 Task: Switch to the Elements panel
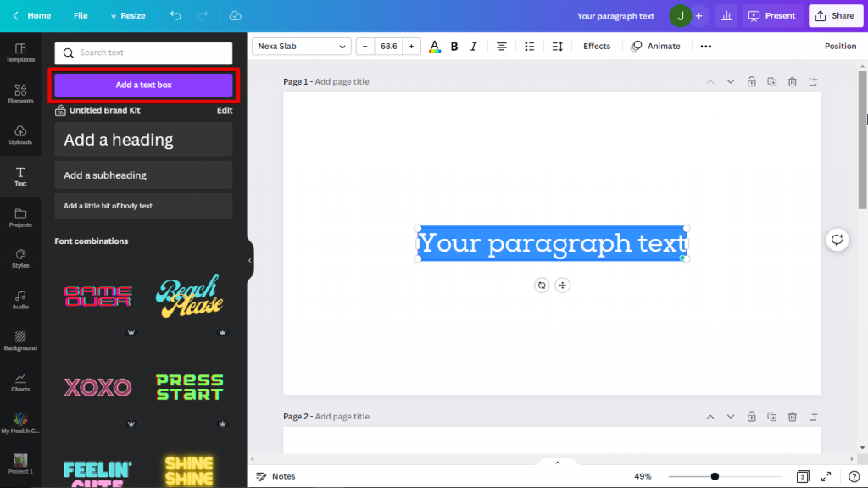(20, 93)
